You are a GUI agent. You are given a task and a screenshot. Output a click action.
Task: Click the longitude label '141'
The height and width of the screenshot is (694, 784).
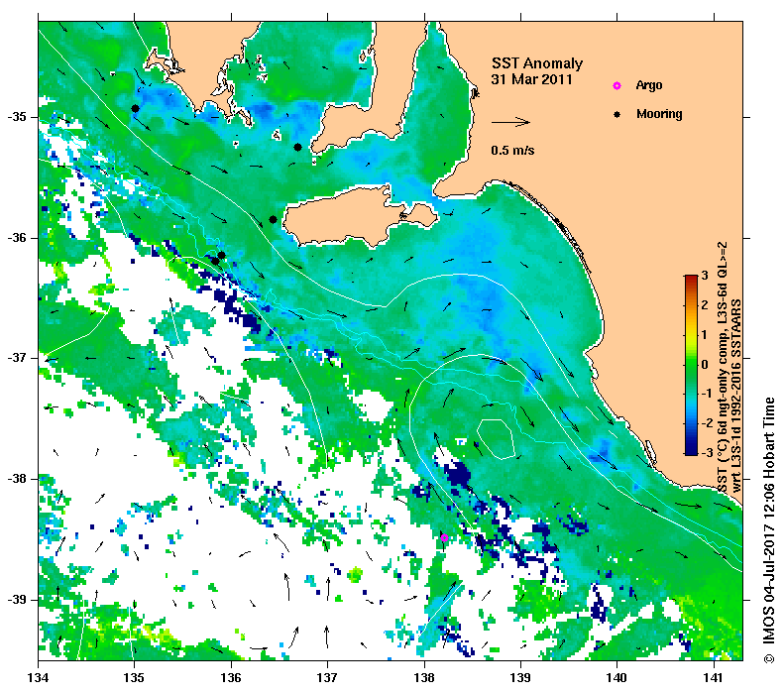[714, 678]
